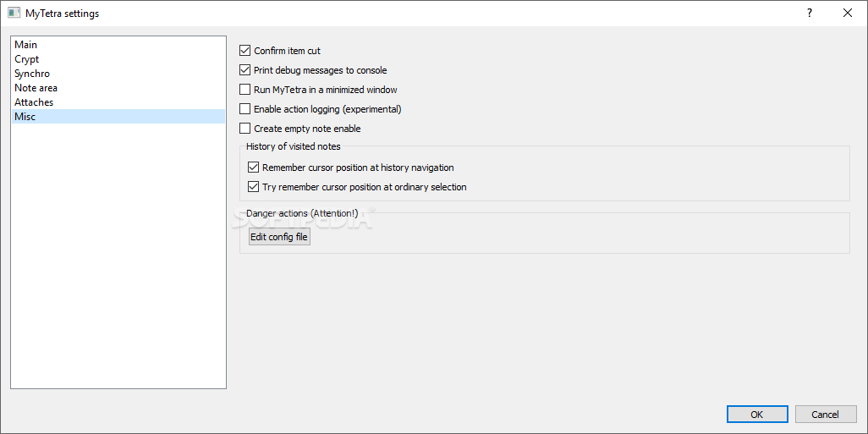Image resolution: width=868 pixels, height=434 pixels.
Task: Select the Misc settings item
Action: click(x=118, y=116)
